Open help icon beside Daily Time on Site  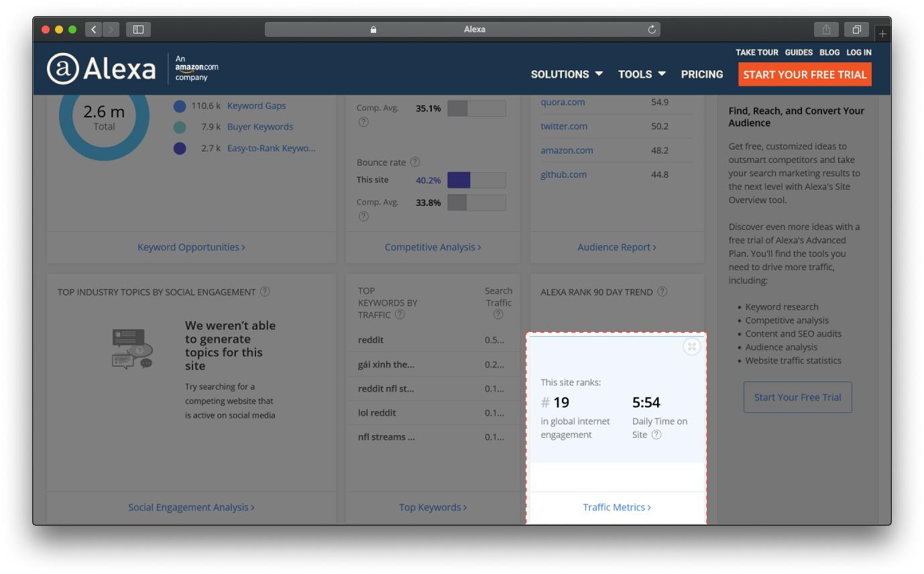(656, 435)
